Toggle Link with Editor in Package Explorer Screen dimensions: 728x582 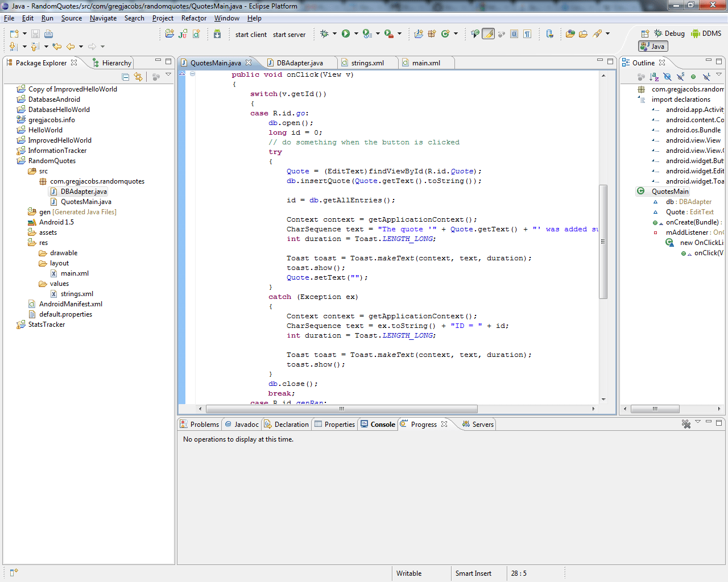[x=138, y=77]
